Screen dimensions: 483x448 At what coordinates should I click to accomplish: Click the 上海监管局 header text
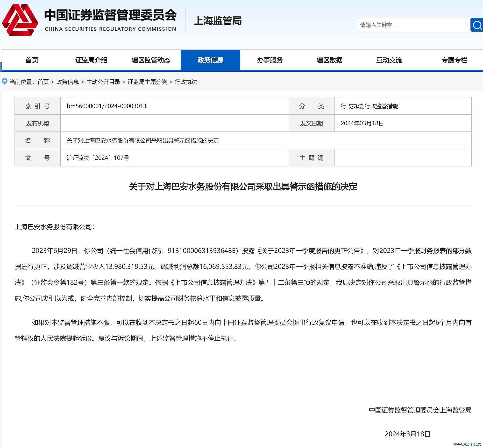click(x=218, y=21)
